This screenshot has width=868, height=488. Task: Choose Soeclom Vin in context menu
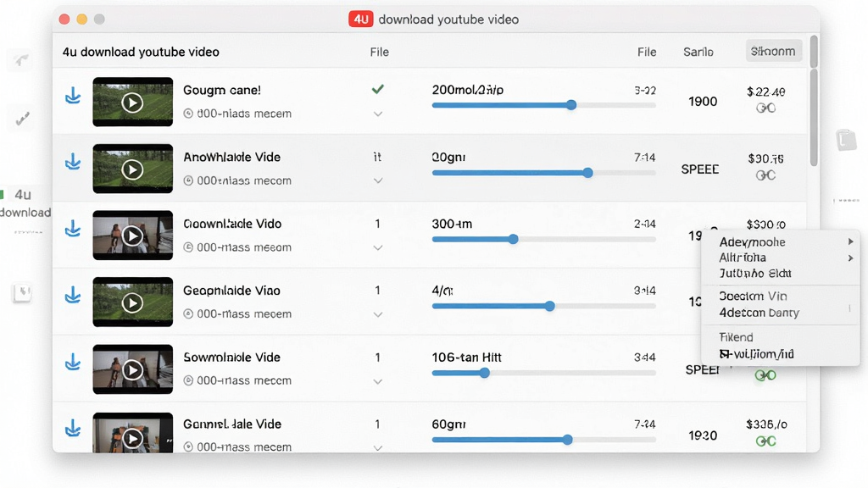pos(781,296)
